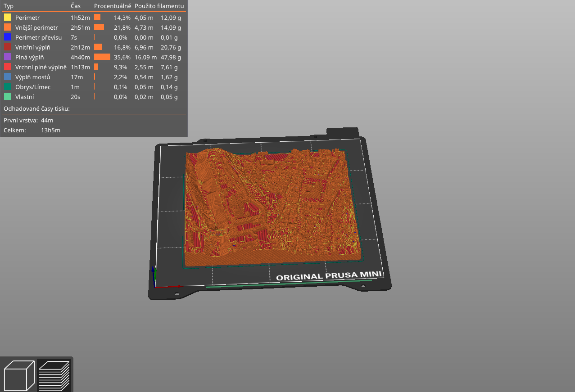Viewport: 575px width, 392px height.
Task: Switch to the sliced layers preview icon
Action: (x=54, y=375)
